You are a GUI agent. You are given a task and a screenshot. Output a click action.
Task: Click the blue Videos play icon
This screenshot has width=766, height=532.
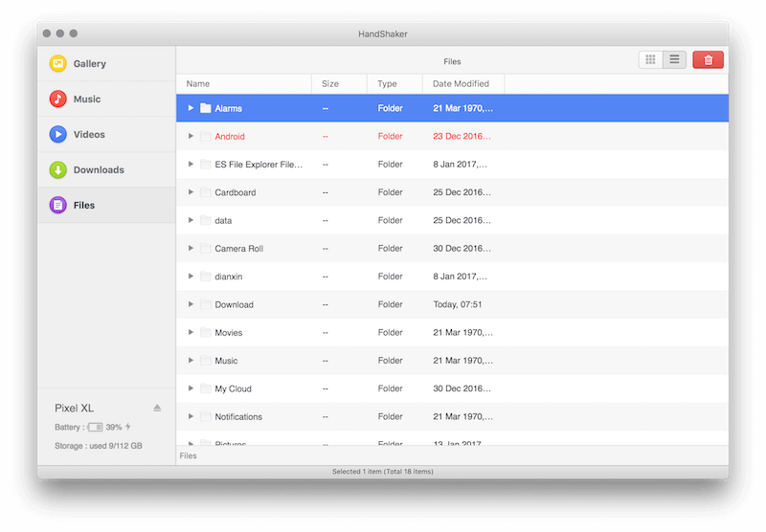point(58,135)
